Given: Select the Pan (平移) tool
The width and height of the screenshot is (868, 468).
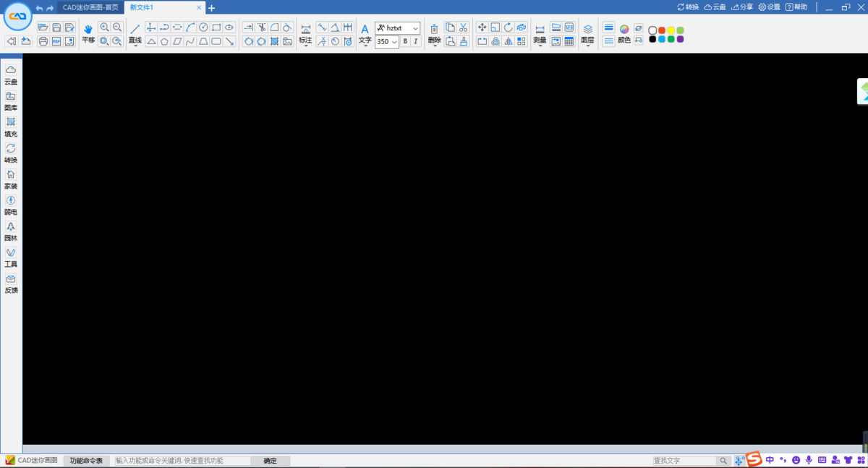Looking at the screenshot, I should pos(88,34).
